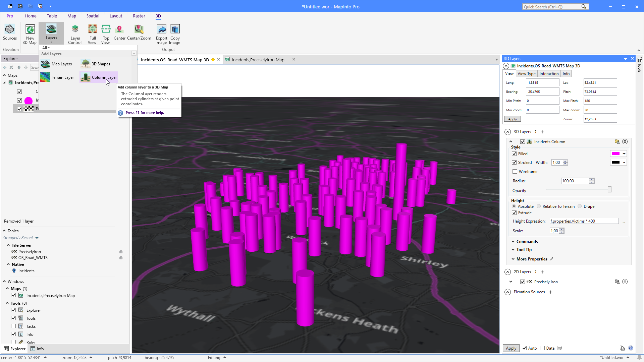
Task: Select the Center/Zoom tool
Action: [139, 33]
